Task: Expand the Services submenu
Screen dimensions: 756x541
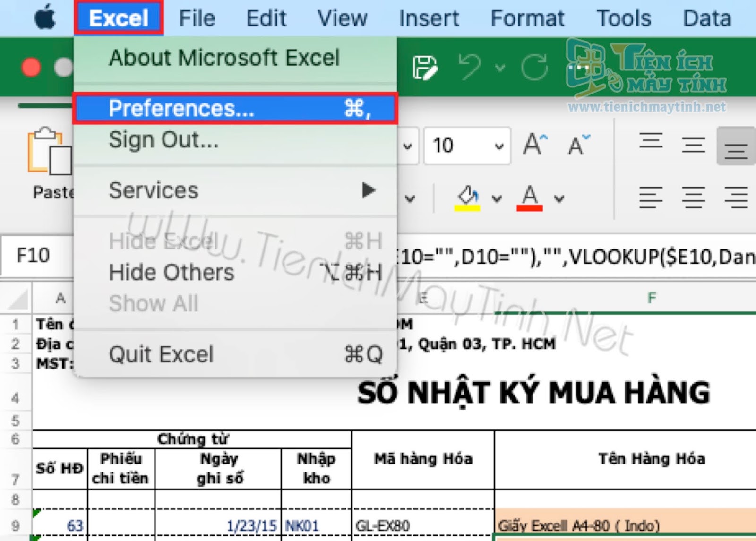Action: click(x=235, y=190)
